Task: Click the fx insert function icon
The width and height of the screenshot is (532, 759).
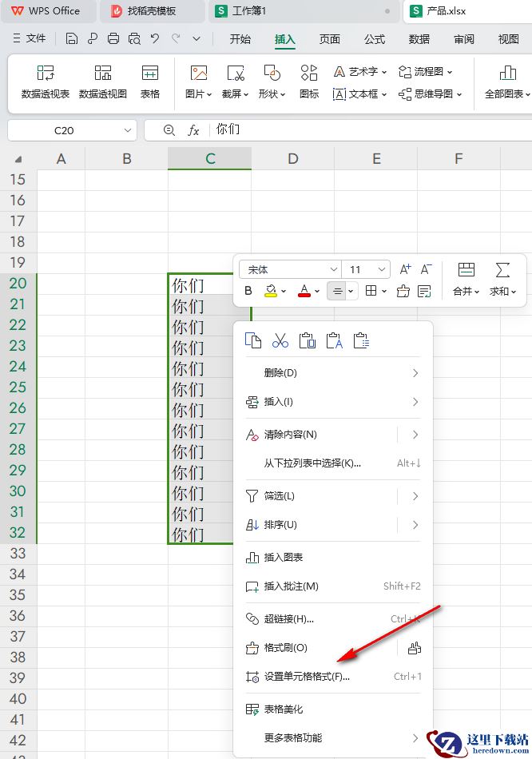Action: [193, 129]
